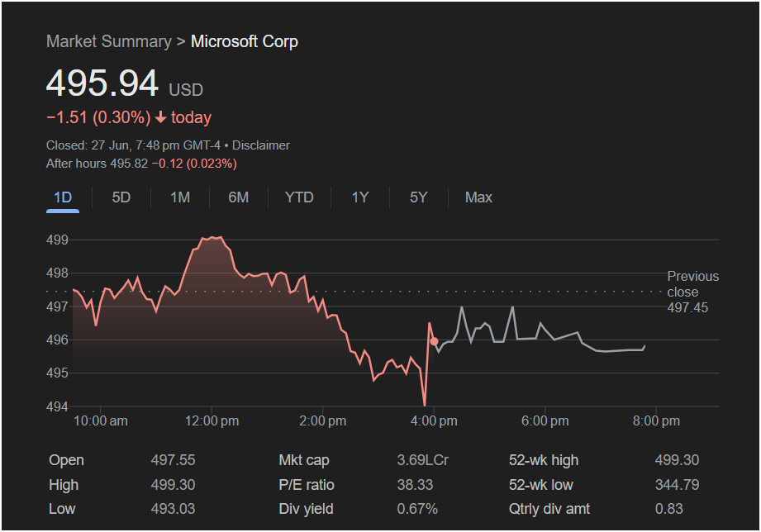Image resolution: width=761 pixels, height=532 pixels.
Task: Click the P/E ratio value 38.33
Action: click(415, 485)
